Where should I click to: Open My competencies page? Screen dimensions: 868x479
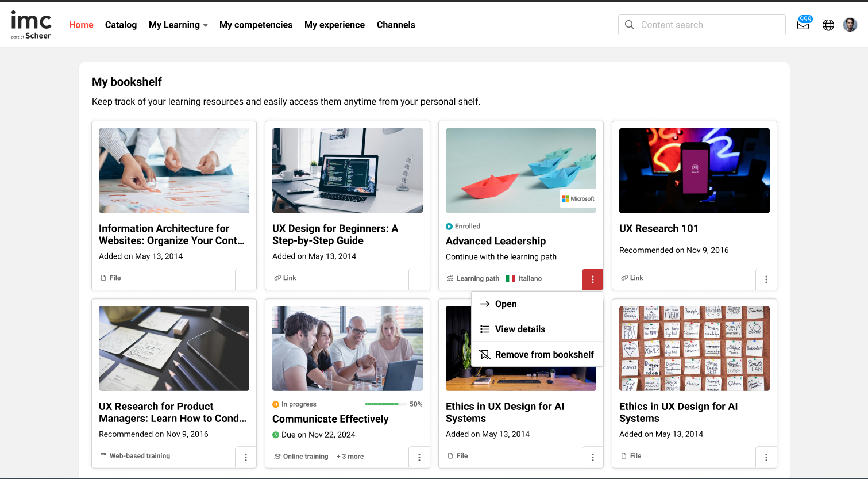point(256,25)
